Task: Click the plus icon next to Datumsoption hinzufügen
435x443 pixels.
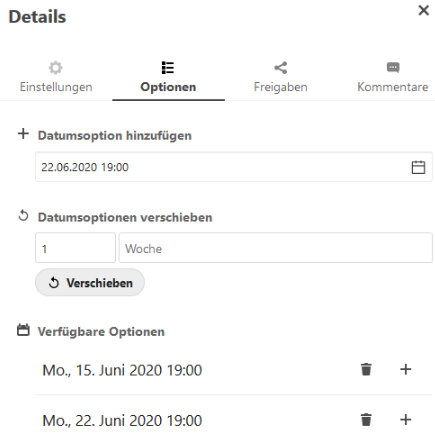Action: click(x=23, y=134)
